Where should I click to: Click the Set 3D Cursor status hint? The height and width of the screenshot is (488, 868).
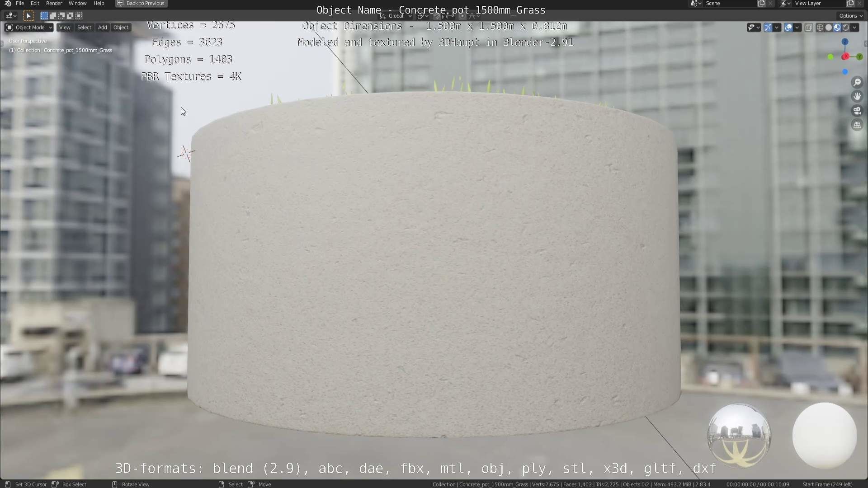[31, 484]
